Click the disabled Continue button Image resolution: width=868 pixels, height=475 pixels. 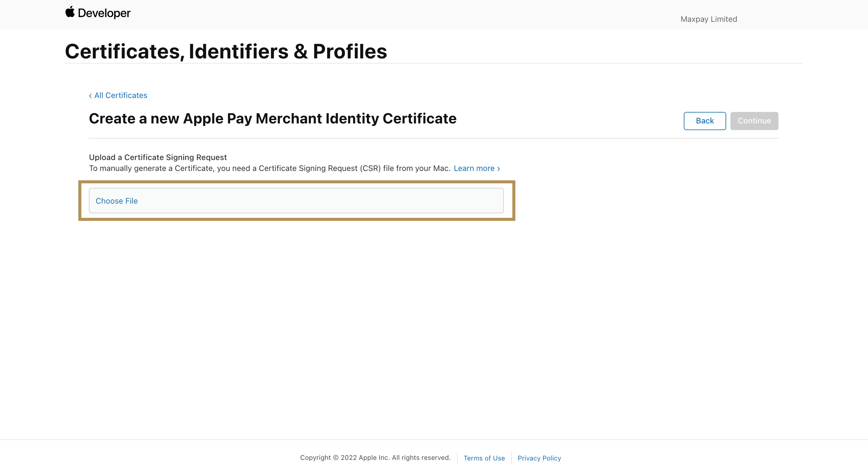click(x=754, y=121)
